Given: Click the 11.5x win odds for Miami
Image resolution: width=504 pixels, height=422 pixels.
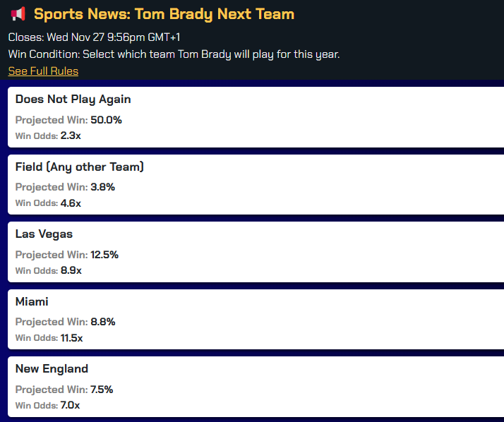Looking at the screenshot, I should click(72, 338).
